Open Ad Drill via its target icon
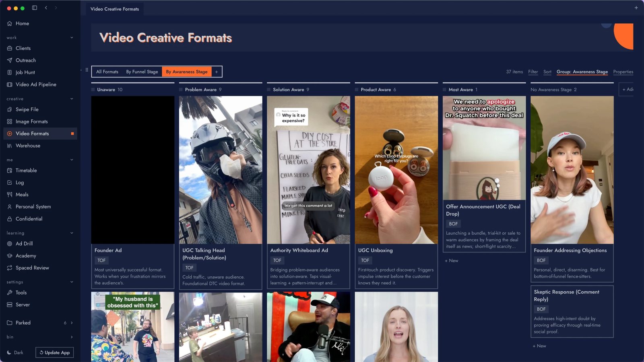 [x=10, y=244]
